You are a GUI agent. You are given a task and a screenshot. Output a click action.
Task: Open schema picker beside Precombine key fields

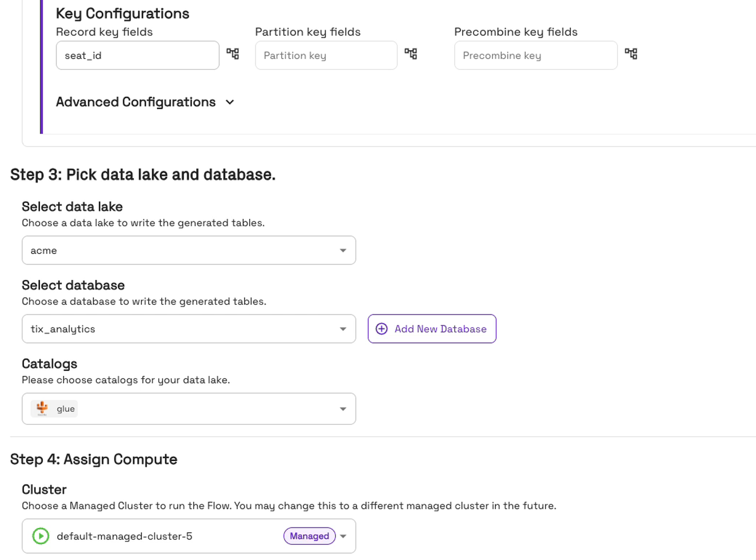pyautogui.click(x=631, y=54)
